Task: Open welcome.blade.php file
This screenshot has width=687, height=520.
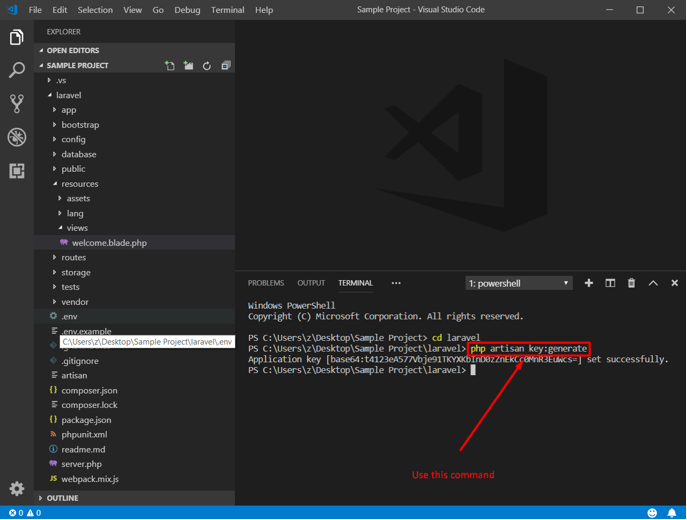Action: [135, 243]
